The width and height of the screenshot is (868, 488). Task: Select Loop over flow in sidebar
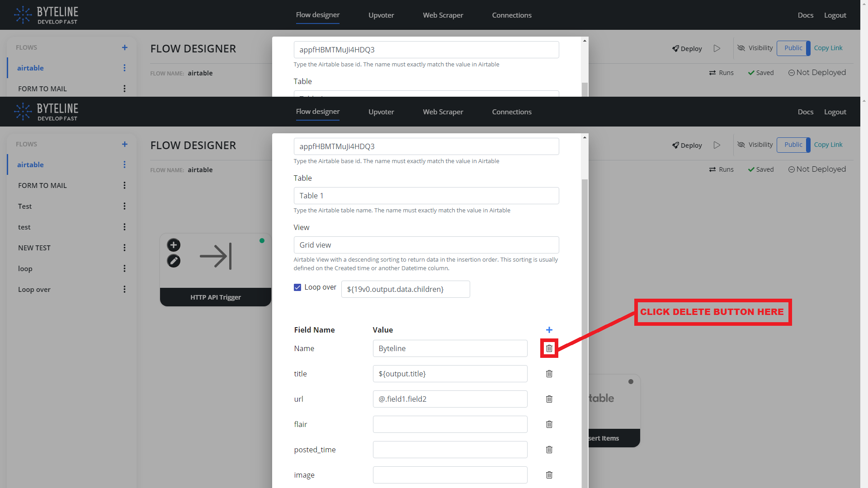point(34,289)
